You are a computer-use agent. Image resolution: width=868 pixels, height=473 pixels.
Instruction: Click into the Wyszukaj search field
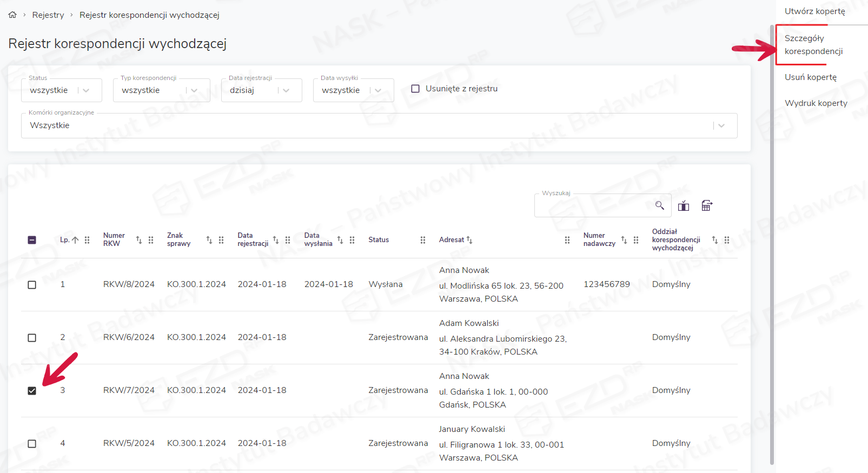pos(592,206)
